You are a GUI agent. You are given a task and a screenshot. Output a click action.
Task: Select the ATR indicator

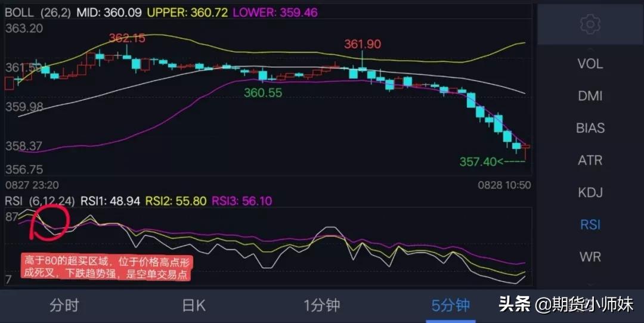(590, 160)
